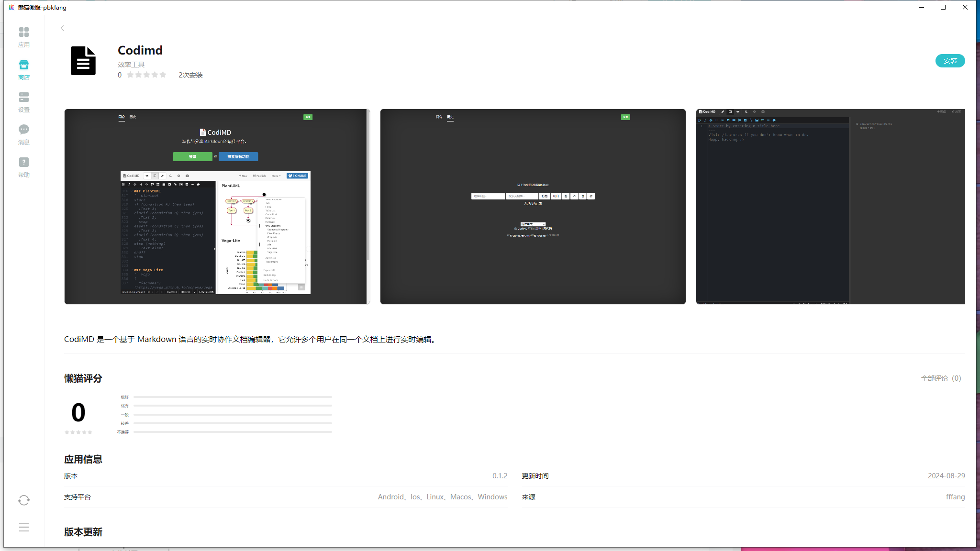Open the 帮助 help sidebar icon
Screen dimensions: 980x551
click(x=24, y=167)
